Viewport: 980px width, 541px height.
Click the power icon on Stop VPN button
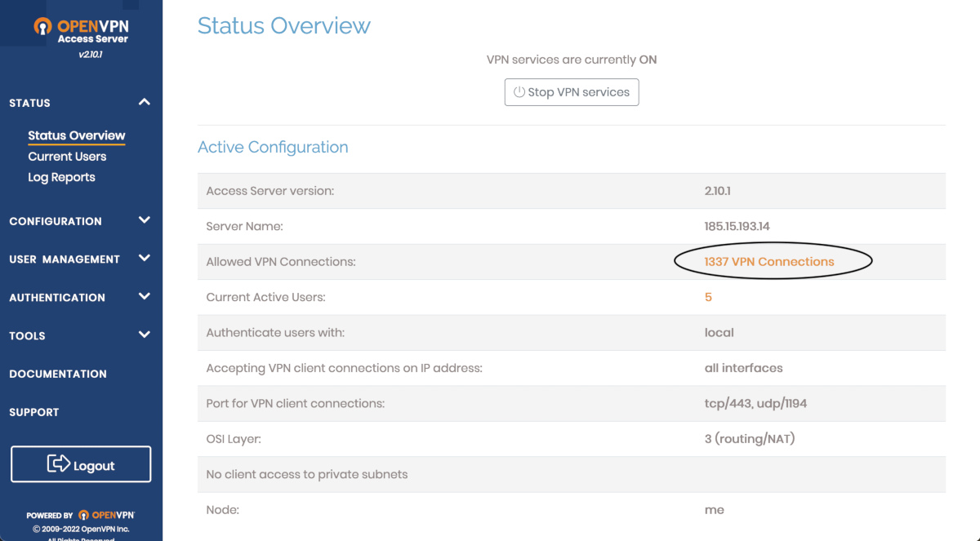519,92
